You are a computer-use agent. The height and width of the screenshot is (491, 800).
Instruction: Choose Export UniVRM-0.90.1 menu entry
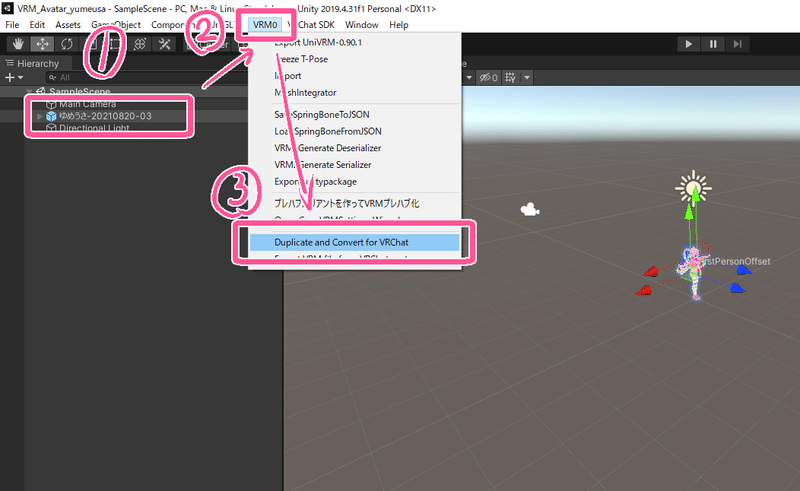coord(355,42)
